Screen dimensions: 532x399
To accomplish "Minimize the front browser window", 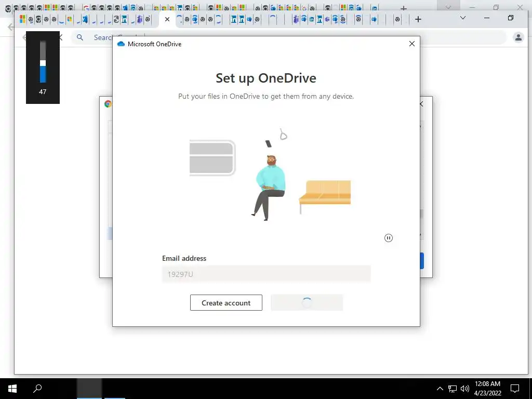I will point(486,18).
